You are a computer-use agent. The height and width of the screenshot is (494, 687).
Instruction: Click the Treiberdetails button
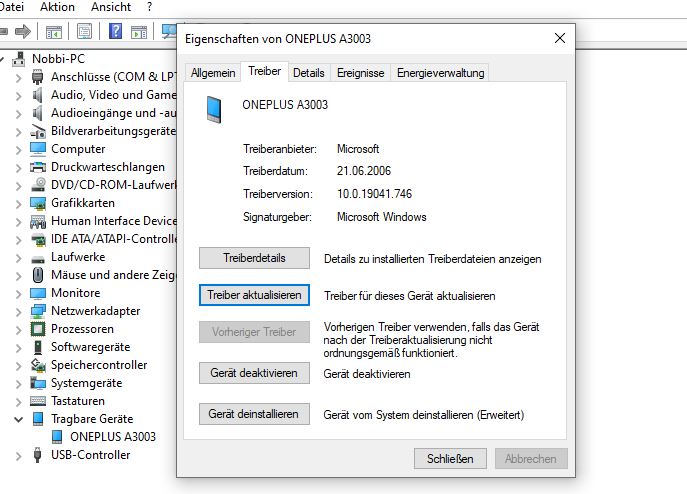pos(254,258)
